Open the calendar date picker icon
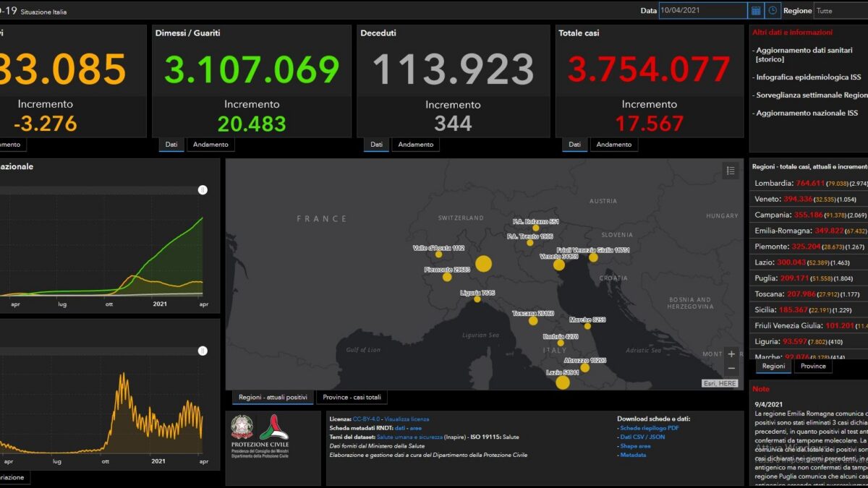The height and width of the screenshot is (488, 868). [x=756, y=11]
